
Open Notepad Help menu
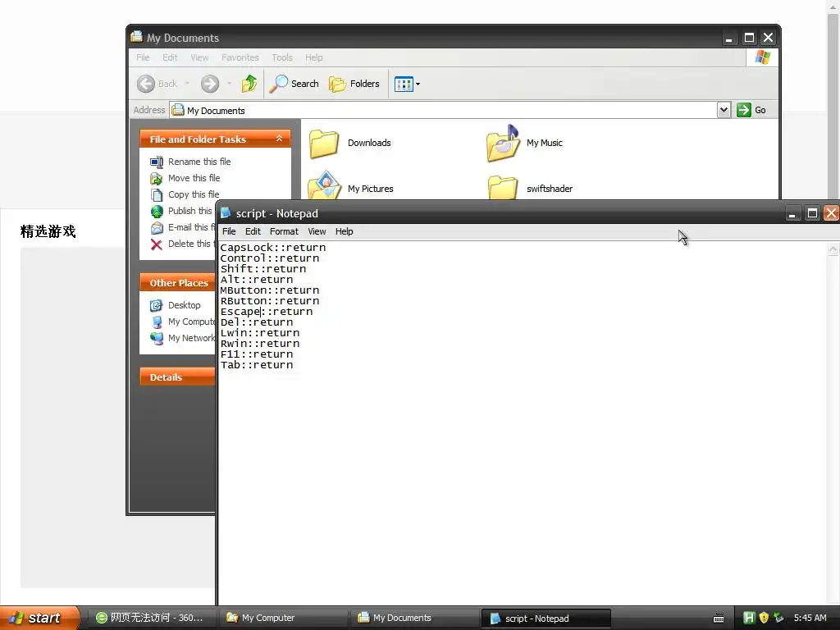coord(344,231)
